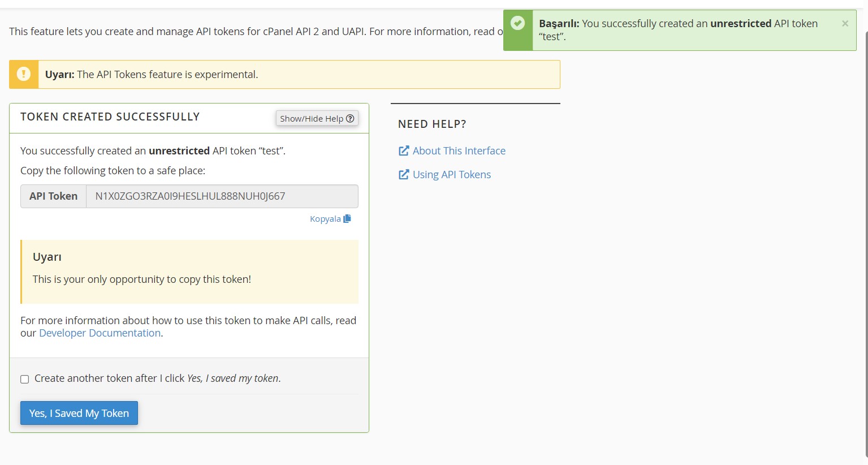Click external link icon beside About This Interface

404,150
